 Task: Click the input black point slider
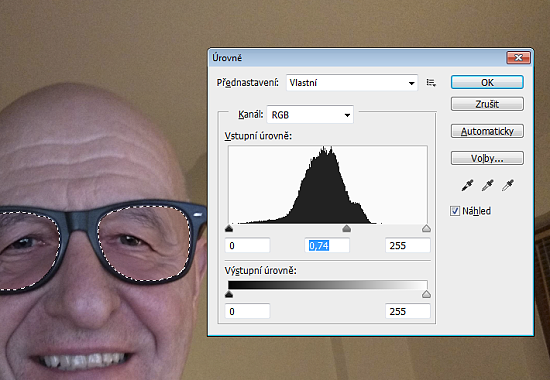[x=229, y=229]
